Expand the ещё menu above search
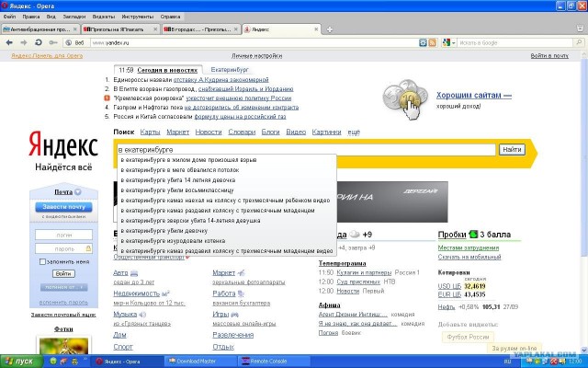The image size is (588, 368). tap(354, 132)
